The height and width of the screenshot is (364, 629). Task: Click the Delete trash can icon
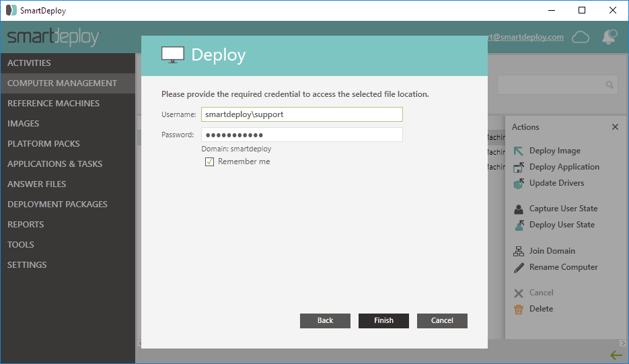click(518, 310)
